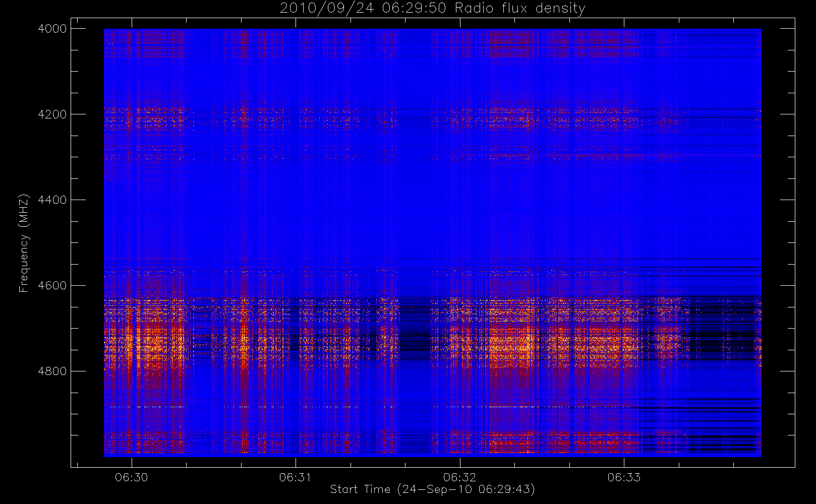Click the 06:30 time tick label

[x=132, y=477]
